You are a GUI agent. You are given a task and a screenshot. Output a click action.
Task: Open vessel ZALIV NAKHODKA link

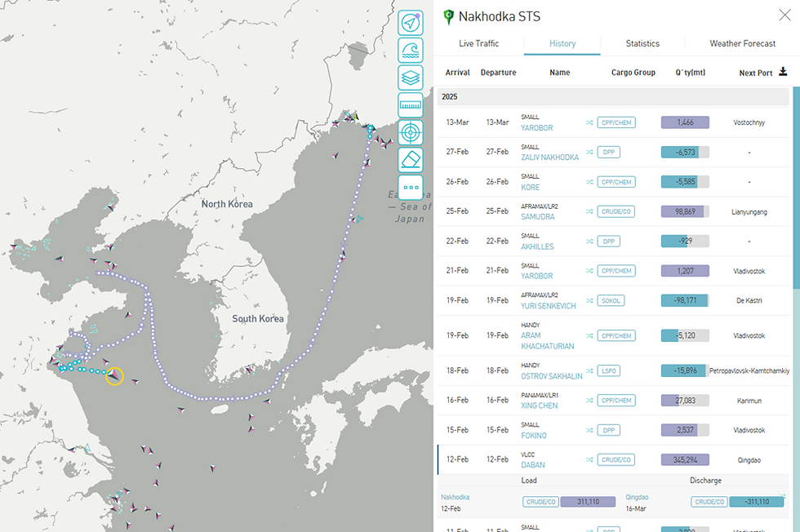[549, 157]
